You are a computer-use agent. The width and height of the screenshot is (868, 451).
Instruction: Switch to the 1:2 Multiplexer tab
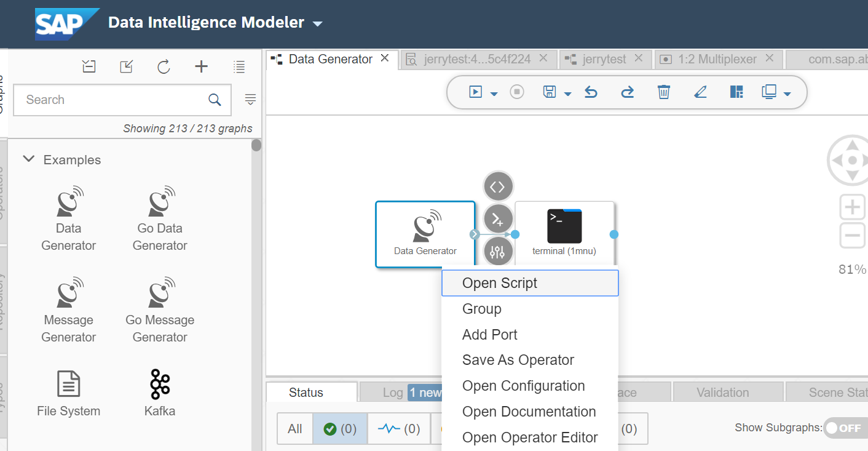point(717,60)
